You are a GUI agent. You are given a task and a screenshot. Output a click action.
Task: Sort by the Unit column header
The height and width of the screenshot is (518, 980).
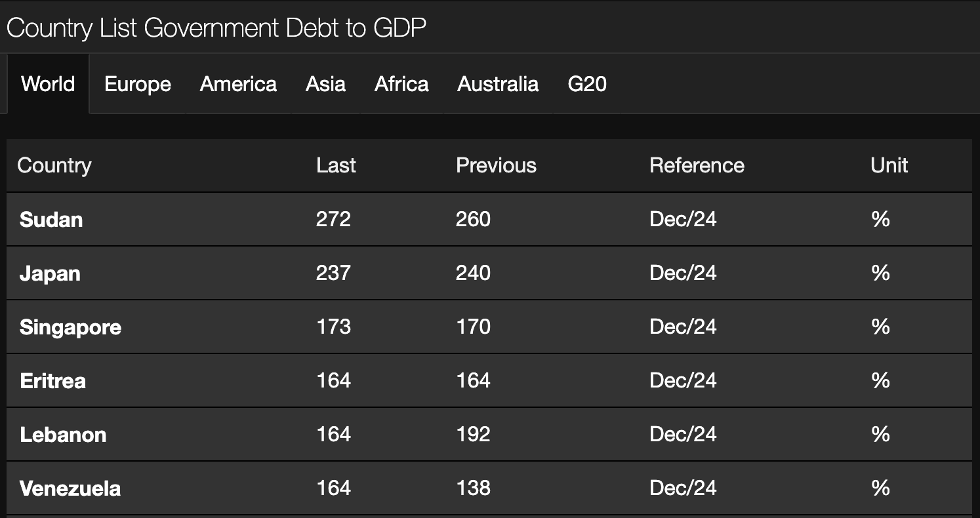(x=889, y=165)
